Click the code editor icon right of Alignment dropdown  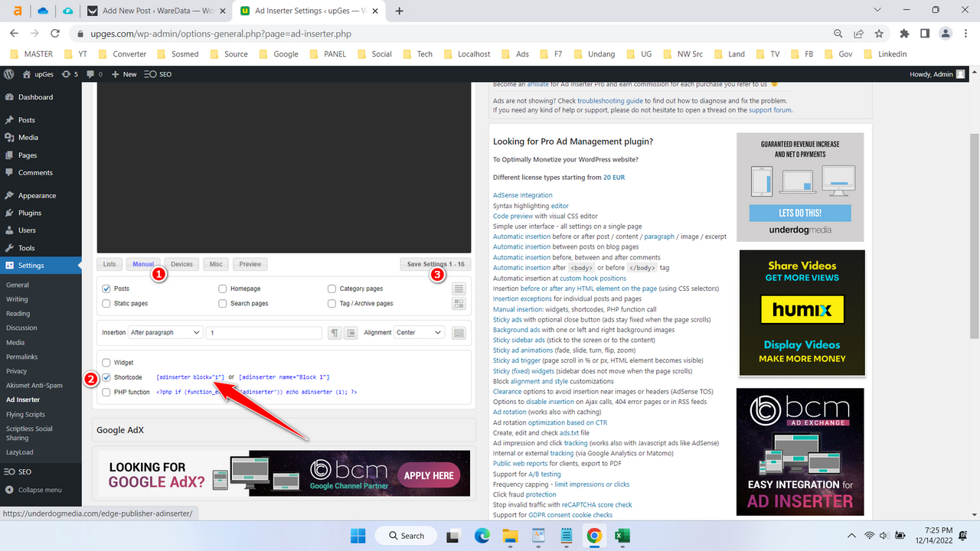click(458, 332)
